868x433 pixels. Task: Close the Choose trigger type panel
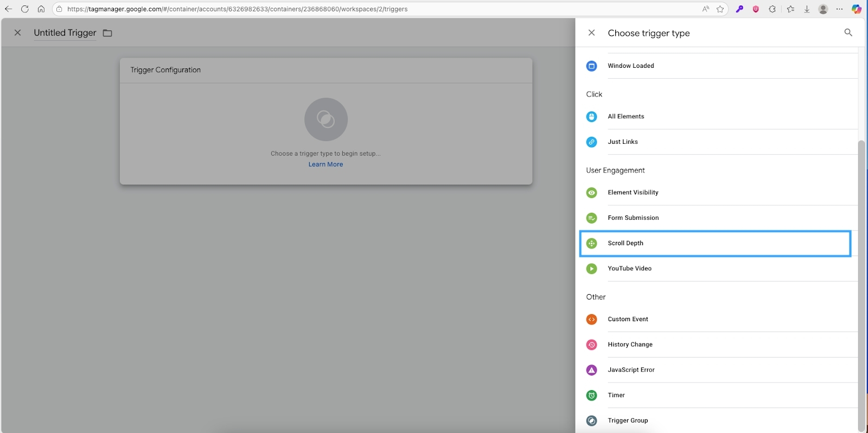tap(591, 33)
